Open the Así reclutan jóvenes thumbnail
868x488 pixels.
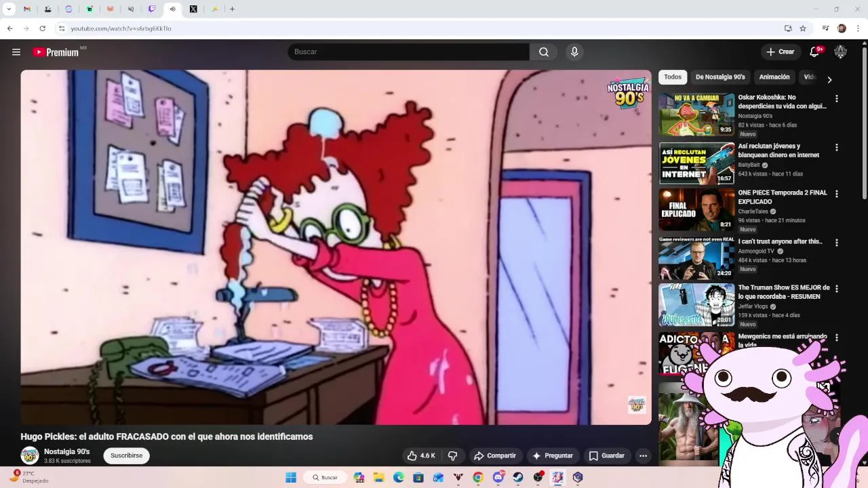696,163
